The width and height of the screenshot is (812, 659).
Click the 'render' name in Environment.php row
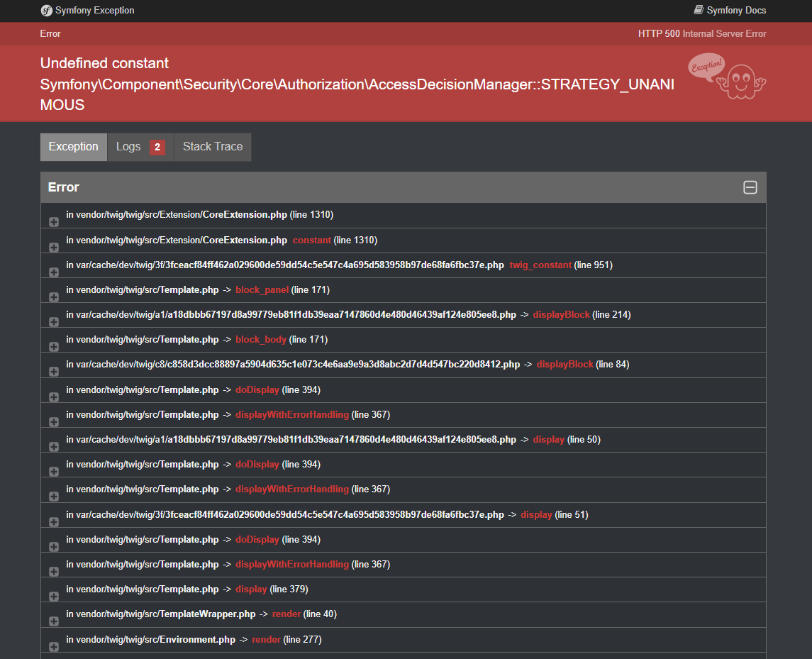(x=266, y=639)
